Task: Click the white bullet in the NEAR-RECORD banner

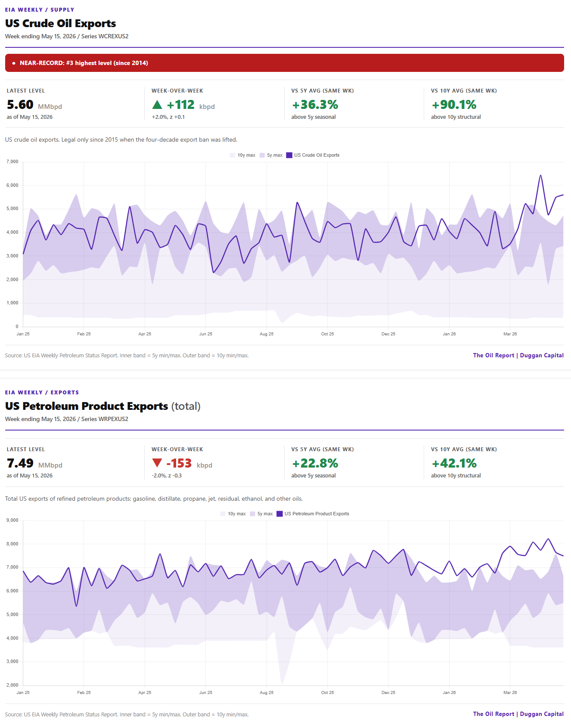Action: [x=14, y=63]
